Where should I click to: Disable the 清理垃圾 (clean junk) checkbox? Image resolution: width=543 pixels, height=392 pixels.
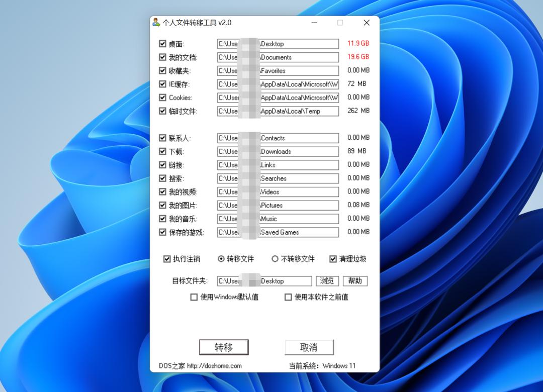coord(333,259)
